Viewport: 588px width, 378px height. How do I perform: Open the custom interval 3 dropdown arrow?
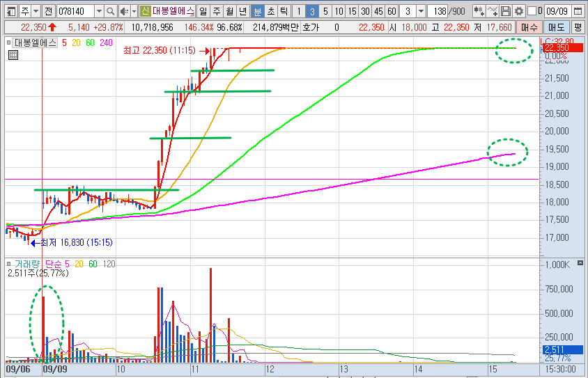click(421, 12)
